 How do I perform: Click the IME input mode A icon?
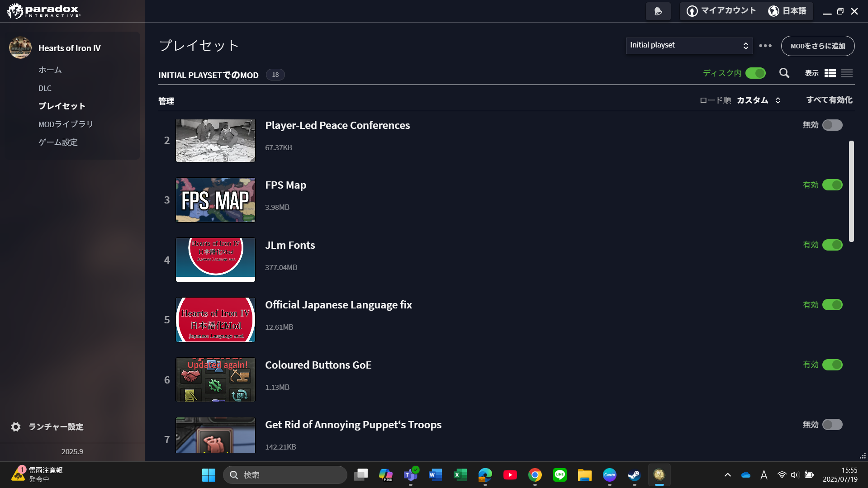tap(764, 475)
